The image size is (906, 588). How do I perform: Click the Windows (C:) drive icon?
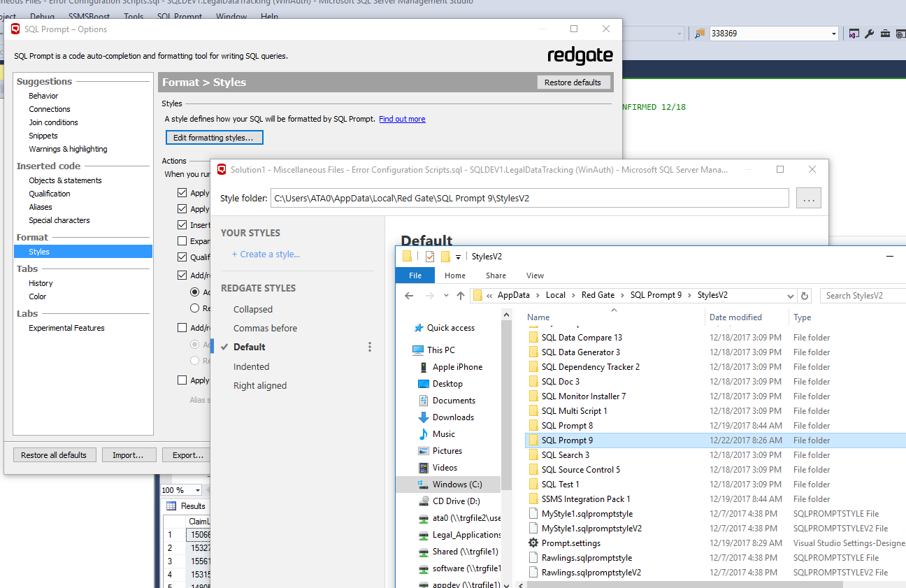tap(424, 485)
